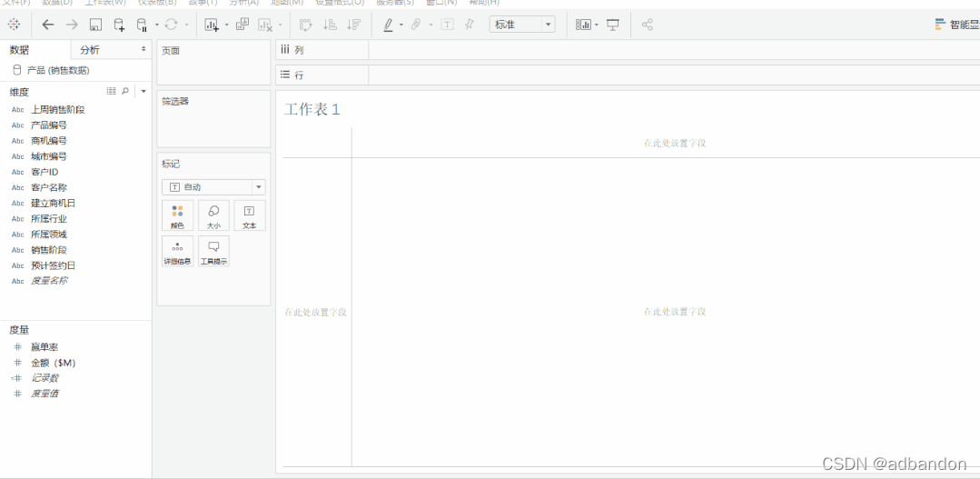Open the 标准 fit dropdown

[x=522, y=25]
